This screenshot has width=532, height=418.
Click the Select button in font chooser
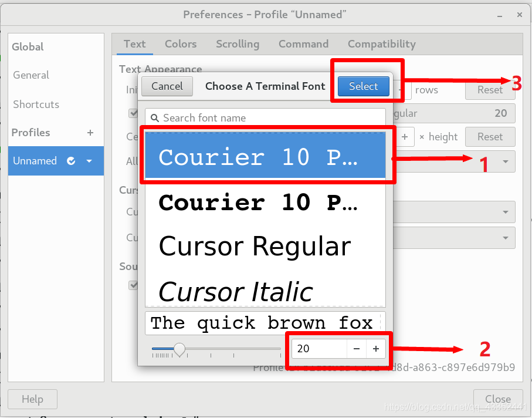click(x=364, y=86)
